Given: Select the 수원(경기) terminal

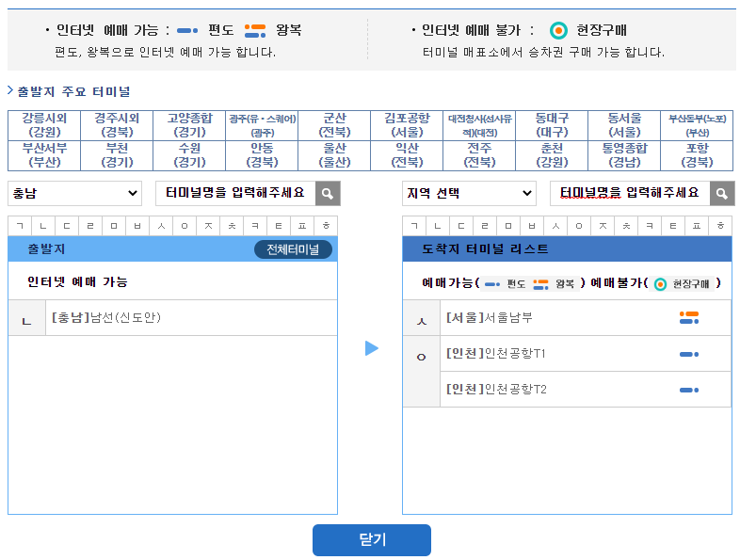Looking at the screenshot, I should coord(190,155).
